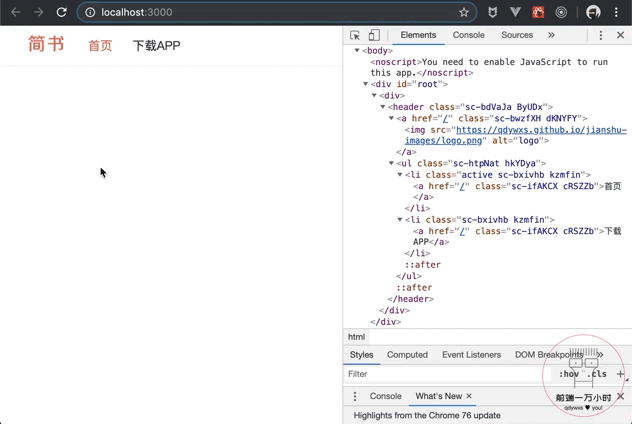Image resolution: width=632 pixels, height=424 pixels.
Task: Open the DOM Breakpoints pane tab
Action: click(x=549, y=355)
